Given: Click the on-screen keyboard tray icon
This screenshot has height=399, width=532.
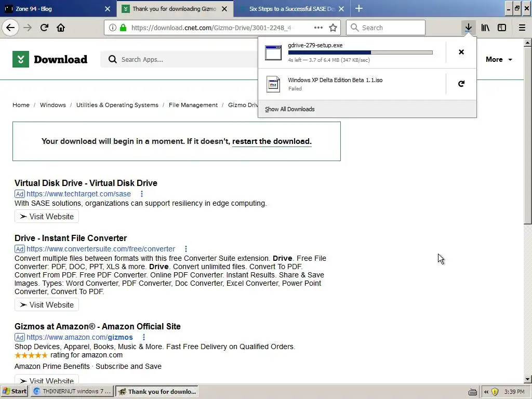Looking at the screenshot, I should pos(472,392).
